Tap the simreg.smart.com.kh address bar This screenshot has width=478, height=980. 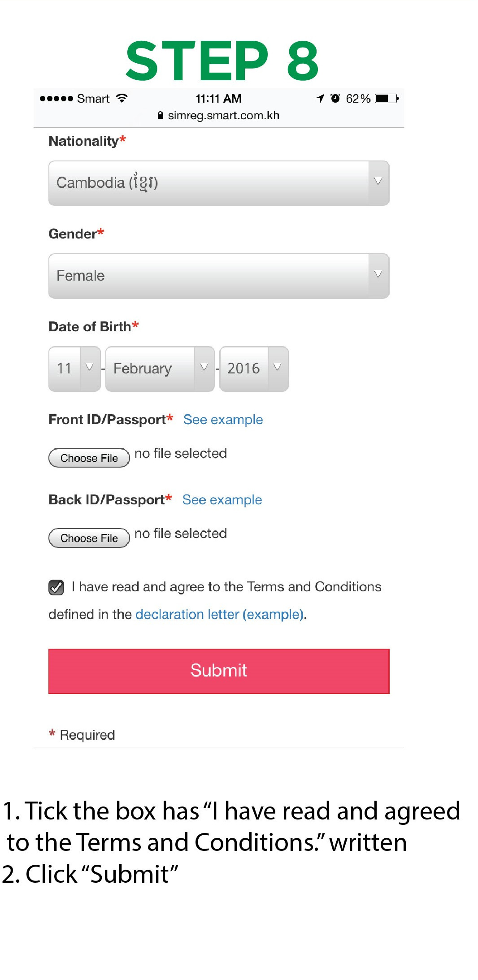pyautogui.click(x=223, y=116)
